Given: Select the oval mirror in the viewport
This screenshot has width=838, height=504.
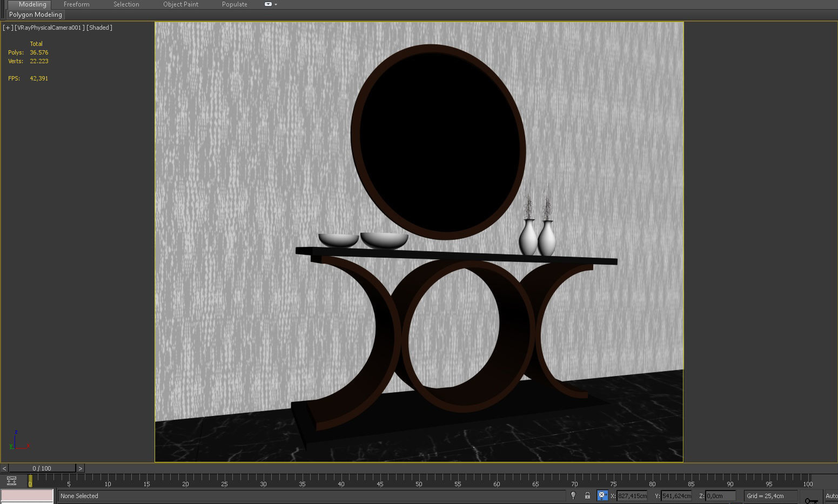Looking at the screenshot, I should coord(438,142).
